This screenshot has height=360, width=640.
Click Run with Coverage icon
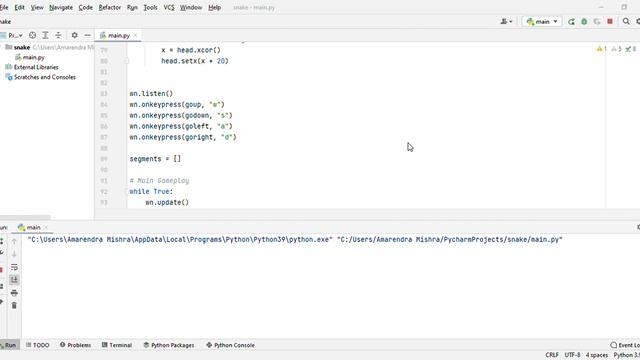click(x=597, y=22)
